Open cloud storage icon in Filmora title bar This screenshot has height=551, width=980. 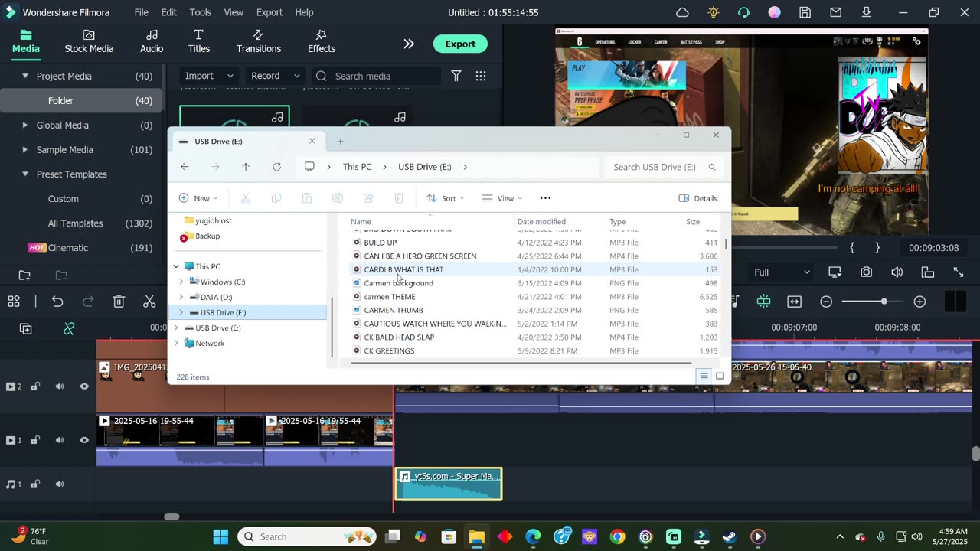coord(682,12)
